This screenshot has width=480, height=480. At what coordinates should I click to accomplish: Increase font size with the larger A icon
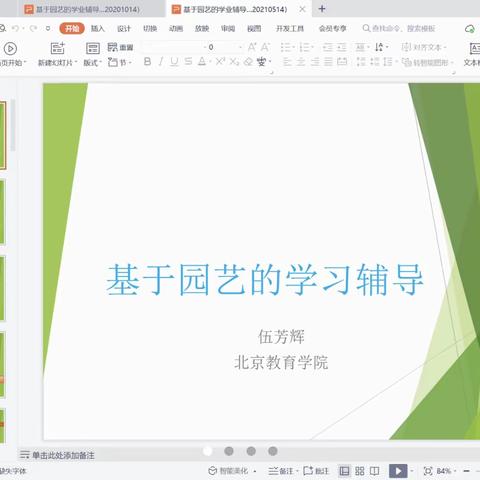(252, 47)
